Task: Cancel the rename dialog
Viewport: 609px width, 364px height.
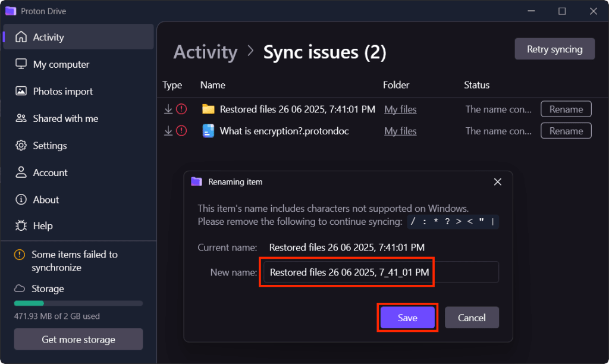Action: coord(472,318)
